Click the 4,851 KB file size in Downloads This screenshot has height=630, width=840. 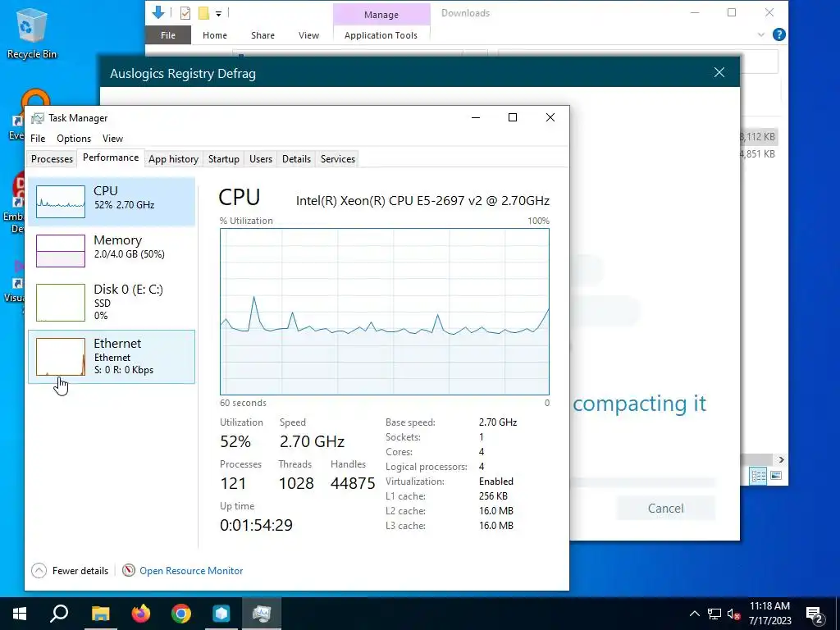tap(757, 153)
